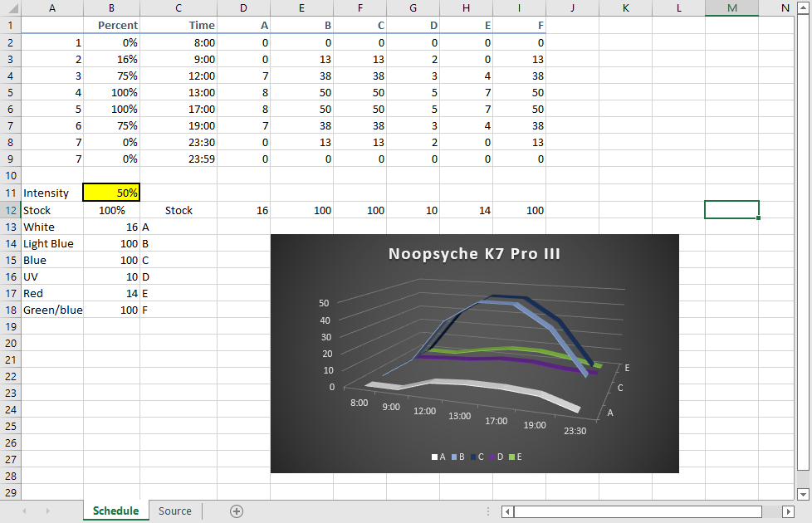
Task: Select the cell with time 23:59
Action: pyautogui.click(x=179, y=159)
